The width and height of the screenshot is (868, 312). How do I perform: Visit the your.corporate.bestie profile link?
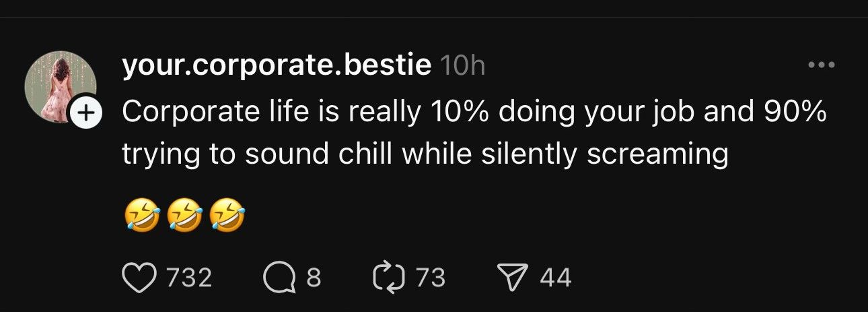coord(277,66)
